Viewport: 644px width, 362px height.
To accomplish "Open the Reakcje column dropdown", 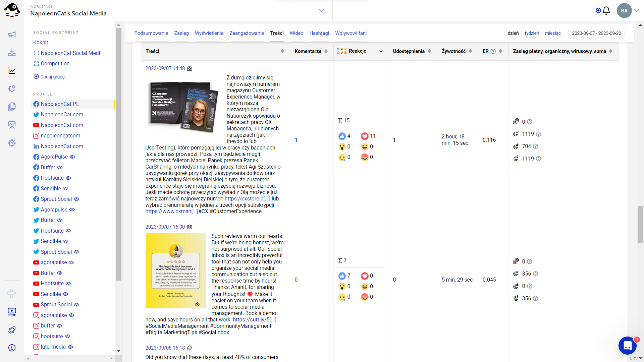I will tap(381, 51).
